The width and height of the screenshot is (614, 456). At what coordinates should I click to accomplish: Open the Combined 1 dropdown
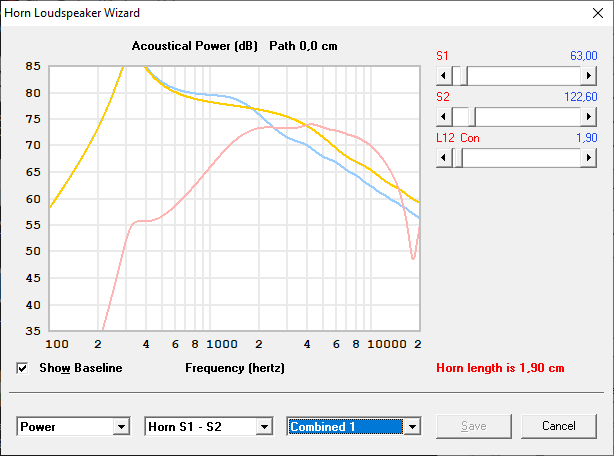pos(412,427)
